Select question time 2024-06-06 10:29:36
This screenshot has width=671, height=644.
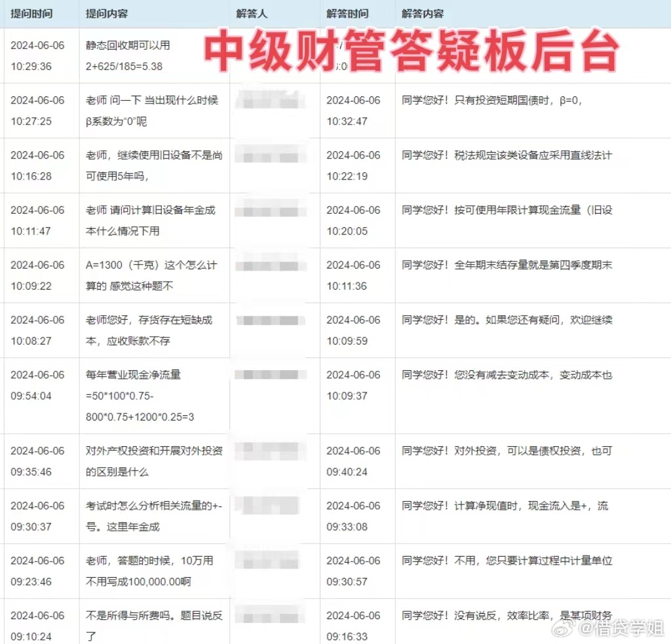coord(37,56)
